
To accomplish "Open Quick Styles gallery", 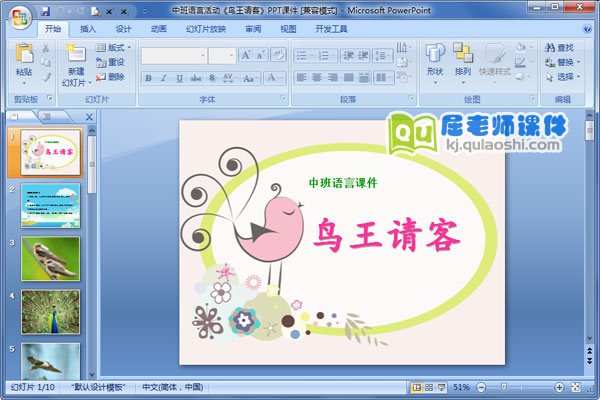I will tap(495, 63).
